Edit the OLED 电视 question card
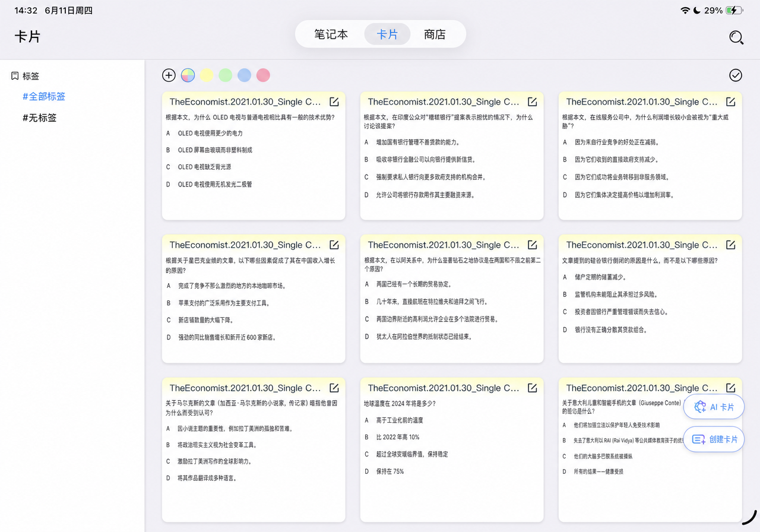This screenshot has height=532, width=760. 334,102
